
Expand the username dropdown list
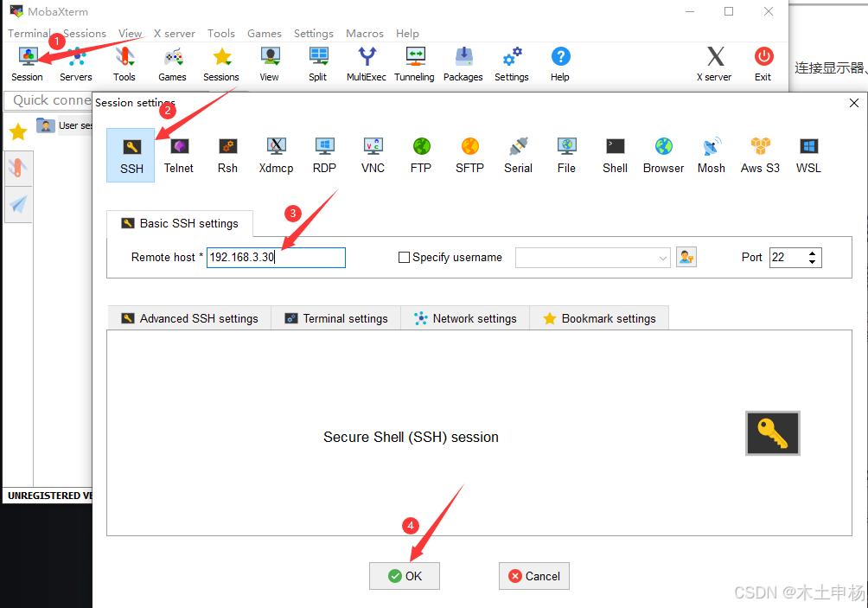tap(662, 258)
